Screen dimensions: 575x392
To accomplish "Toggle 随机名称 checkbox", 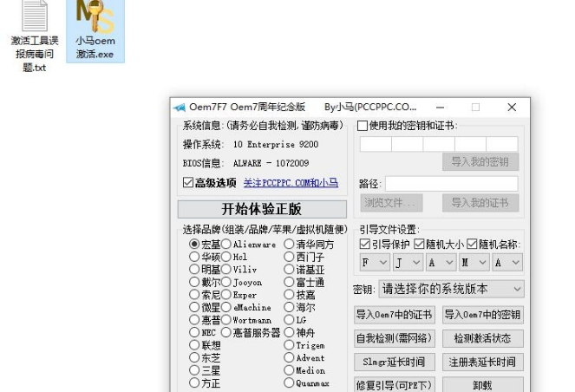I will tap(472, 244).
